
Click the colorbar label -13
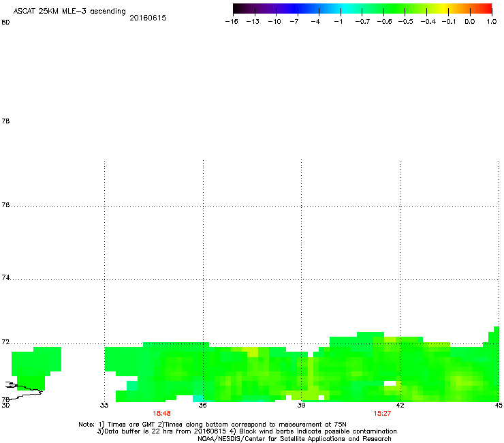(x=253, y=22)
